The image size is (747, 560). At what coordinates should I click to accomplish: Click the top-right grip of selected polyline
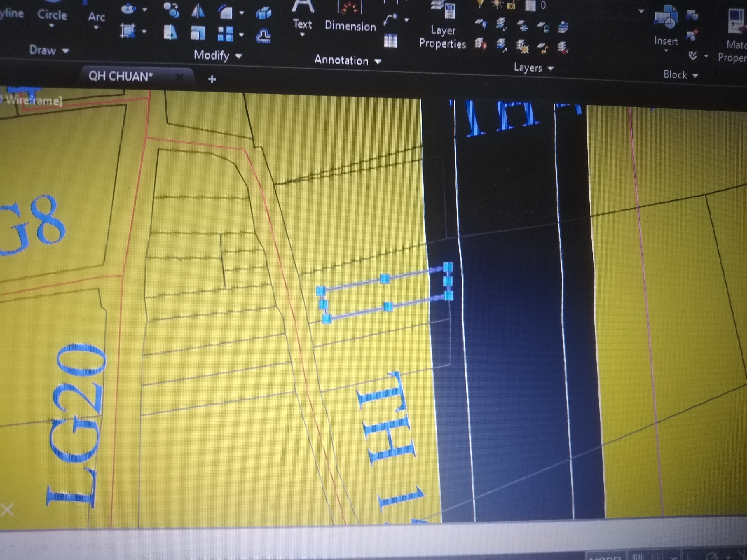448,267
